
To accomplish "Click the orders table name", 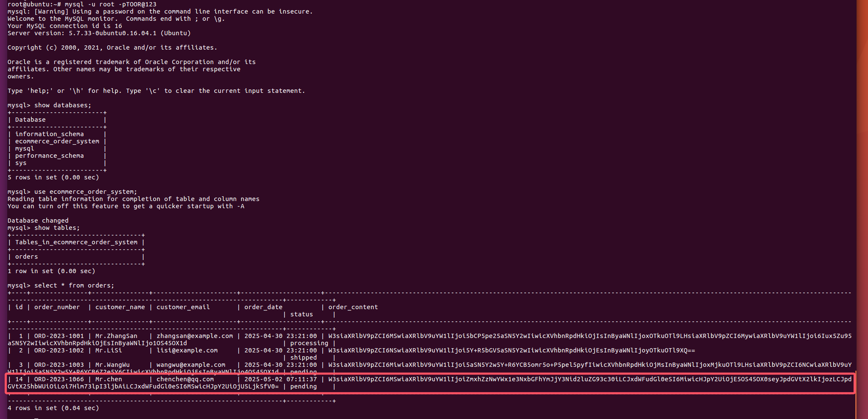I will coord(26,257).
